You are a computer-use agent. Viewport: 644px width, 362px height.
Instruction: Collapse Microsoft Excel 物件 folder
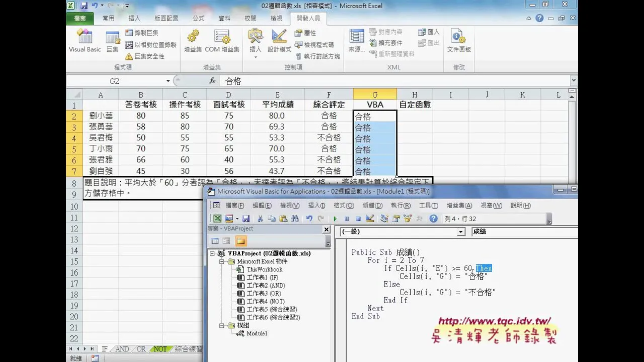(x=221, y=261)
